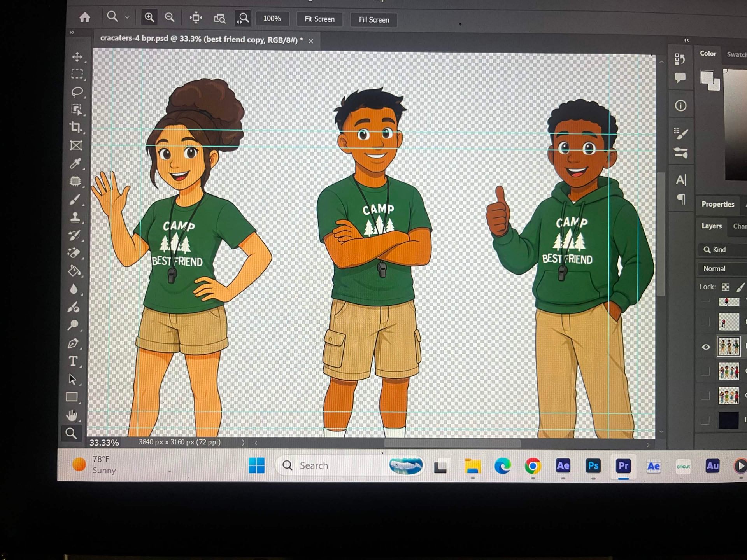Image resolution: width=747 pixels, height=560 pixels.
Task: Toggle Resize Windows to Fit option
Action: [x=196, y=18]
